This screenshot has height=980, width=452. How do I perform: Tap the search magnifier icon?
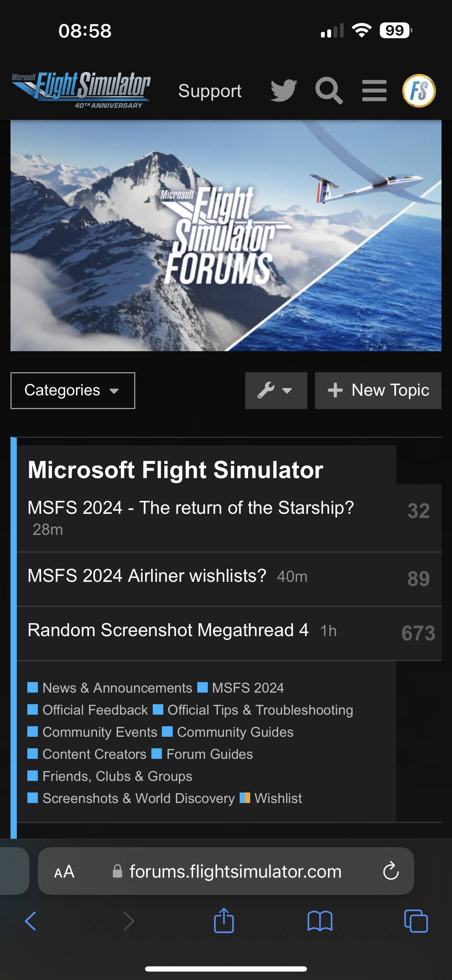(x=329, y=90)
